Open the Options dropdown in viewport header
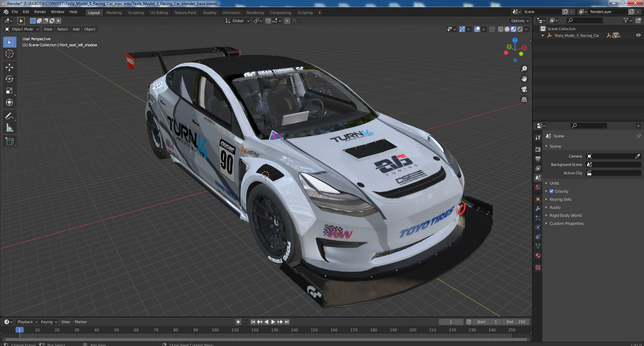This screenshot has width=644, height=346. [519, 21]
